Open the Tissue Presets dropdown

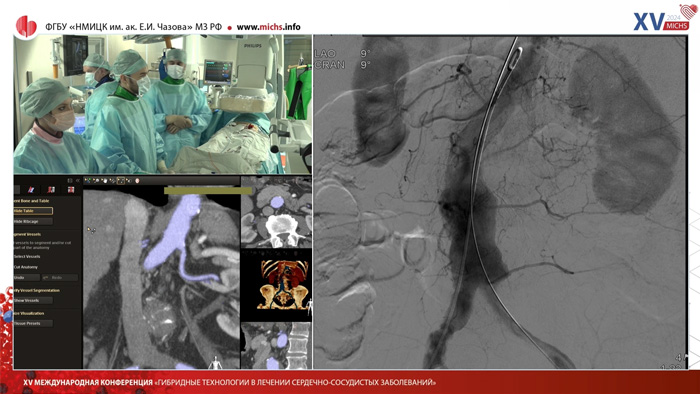point(33,323)
